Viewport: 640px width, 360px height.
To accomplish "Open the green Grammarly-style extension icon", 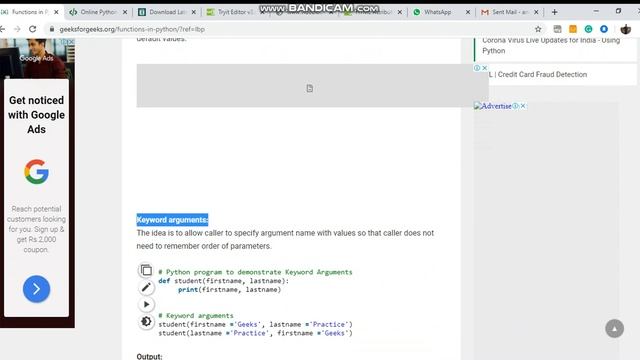I will click(588, 29).
